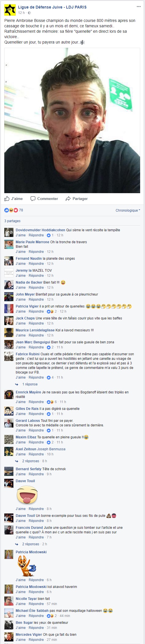Viewport: 145px width, 644px height.
Task: Click Fabrice Rubini's profile picture
Action: pyautogui.click(x=9, y=356)
